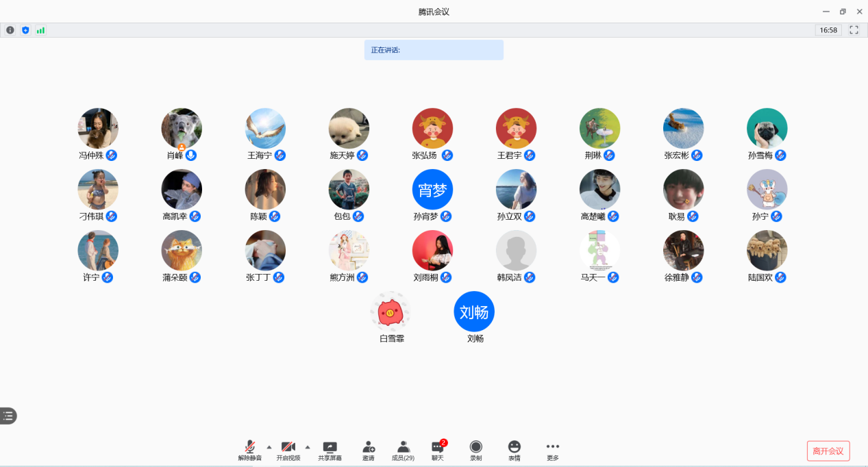Open the meeting info icon
The width and height of the screenshot is (868, 467).
coord(10,30)
